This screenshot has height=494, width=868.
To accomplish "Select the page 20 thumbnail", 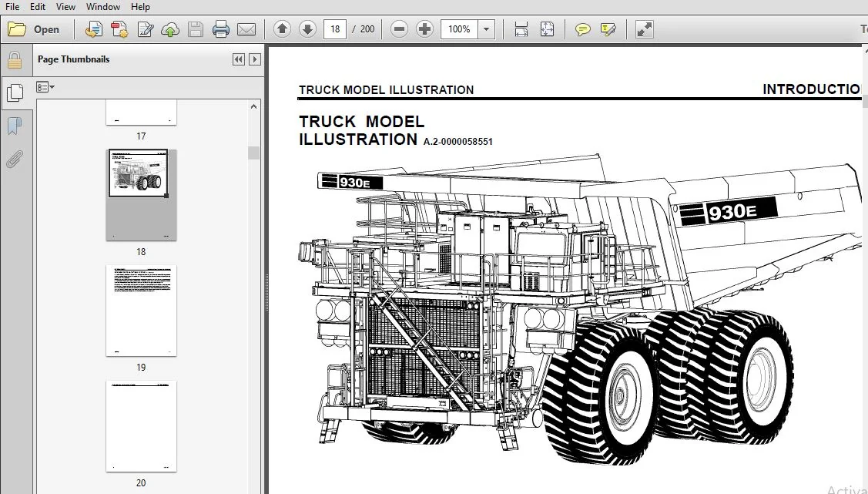I will pos(141,426).
